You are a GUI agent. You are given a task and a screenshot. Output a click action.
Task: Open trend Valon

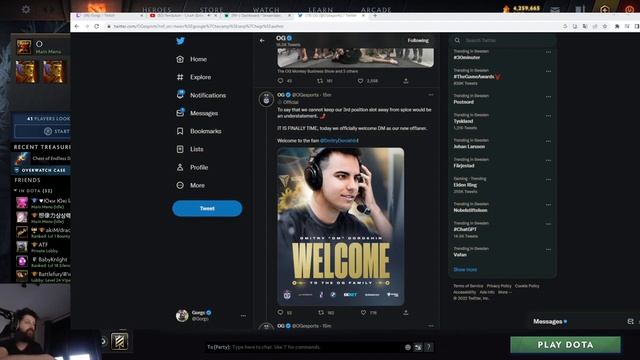pos(460,255)
